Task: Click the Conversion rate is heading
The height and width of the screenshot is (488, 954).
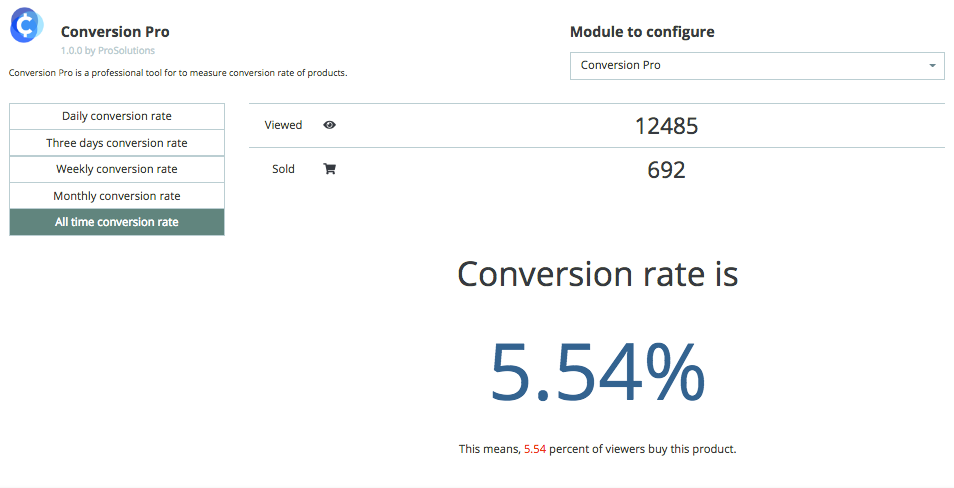Action: [597, 274]
